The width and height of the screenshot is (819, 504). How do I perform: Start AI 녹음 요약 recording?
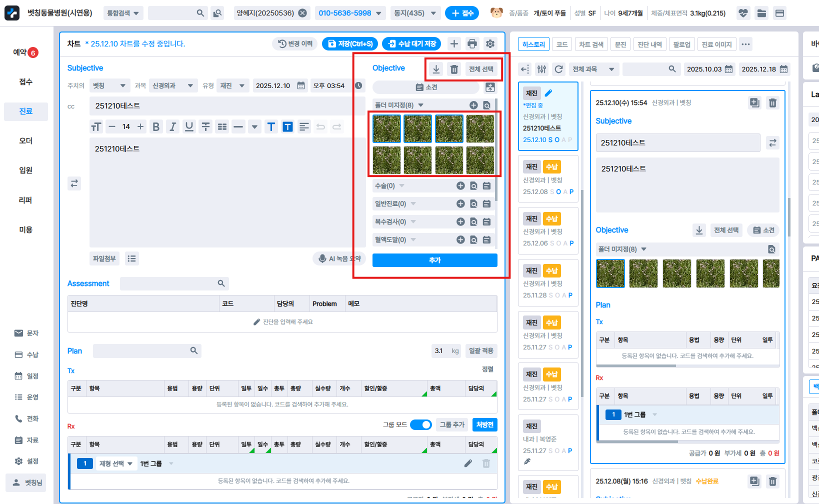(339, 258)
